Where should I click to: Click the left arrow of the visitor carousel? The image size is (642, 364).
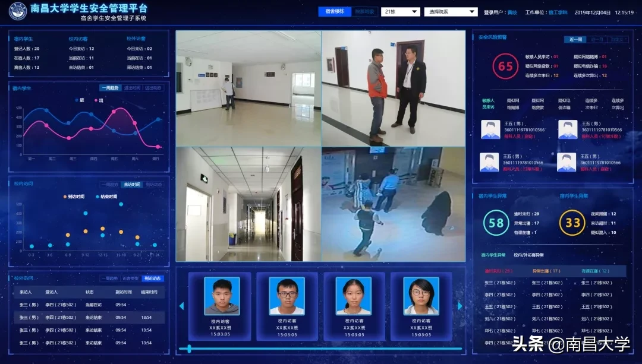coord(181,306)
